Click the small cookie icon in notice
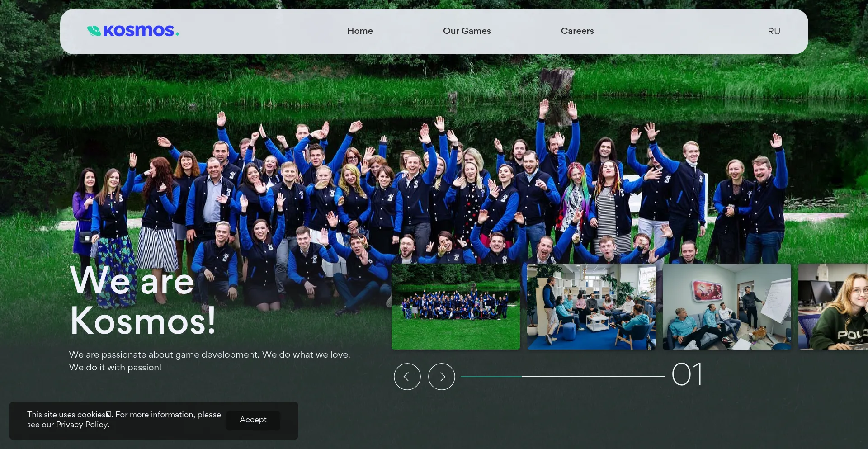Screen dimensions: 868x449 point(108,415)
